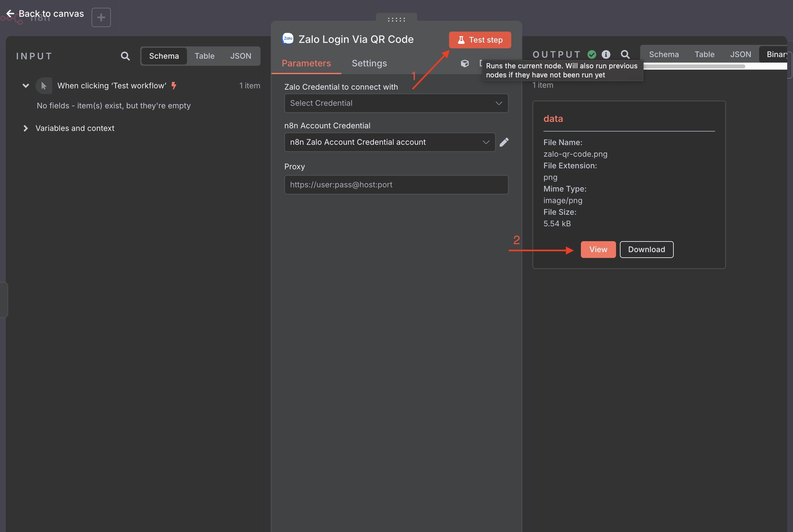793x532 pixels.
Task: Open the n8n Zalo Account Credential dropdown
Action: (390, 142)
